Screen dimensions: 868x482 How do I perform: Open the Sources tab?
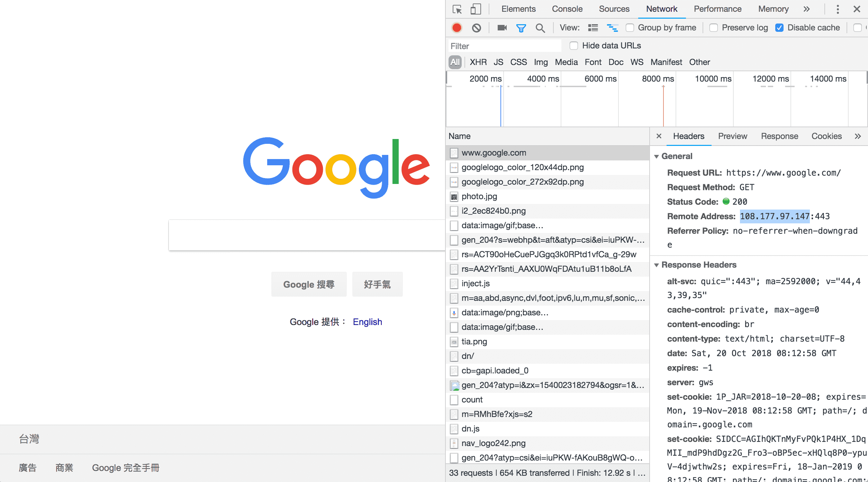pos(614,9)
